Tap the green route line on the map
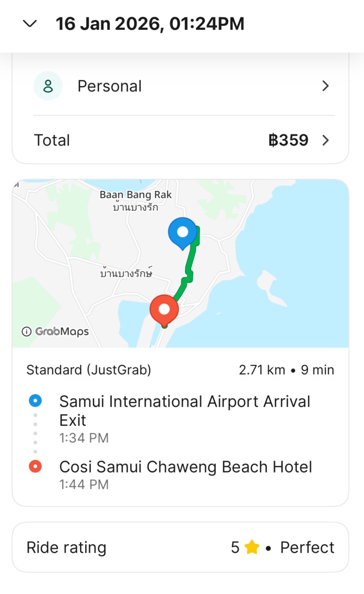The width and height of the screenshot is (364, 594). pyautogui.click(x=190, y=267)
